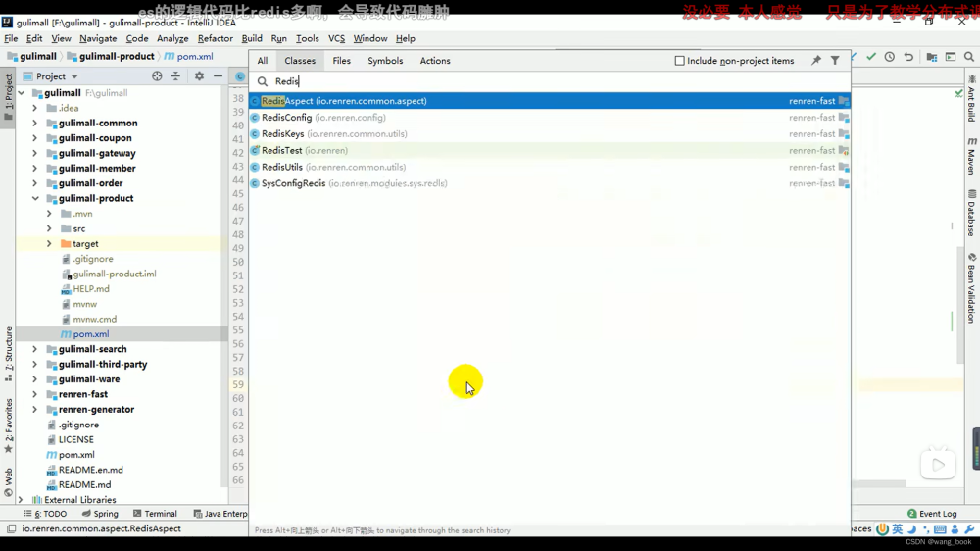980x551 pixels.
Task: Open the Favorites tool window
Action: pos(8,426)
